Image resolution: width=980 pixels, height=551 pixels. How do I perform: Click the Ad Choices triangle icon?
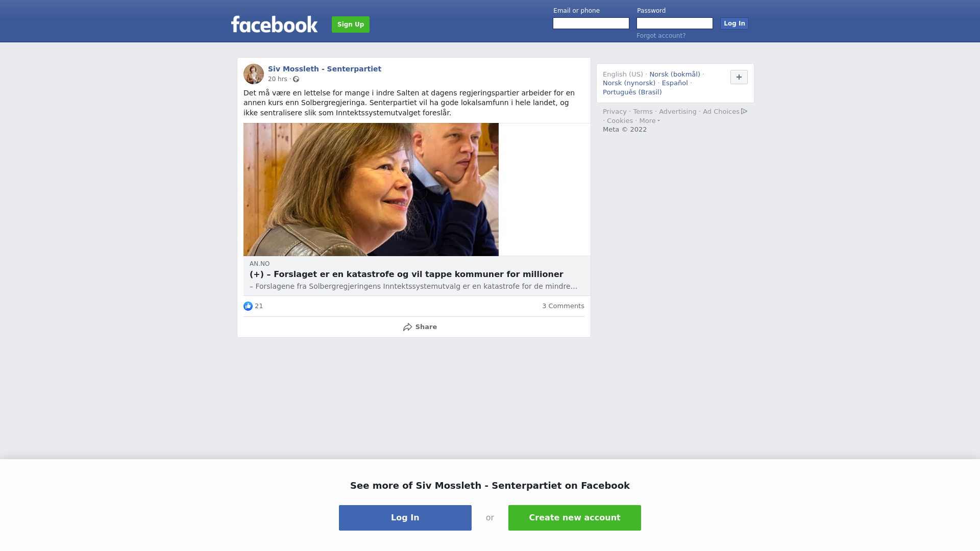744,111
